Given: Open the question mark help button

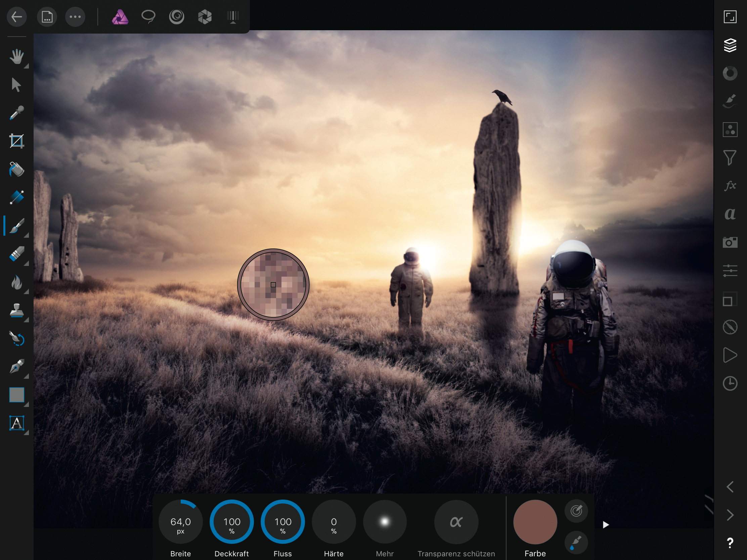Looking at the screenshot, I should click(x=730, y=543).
